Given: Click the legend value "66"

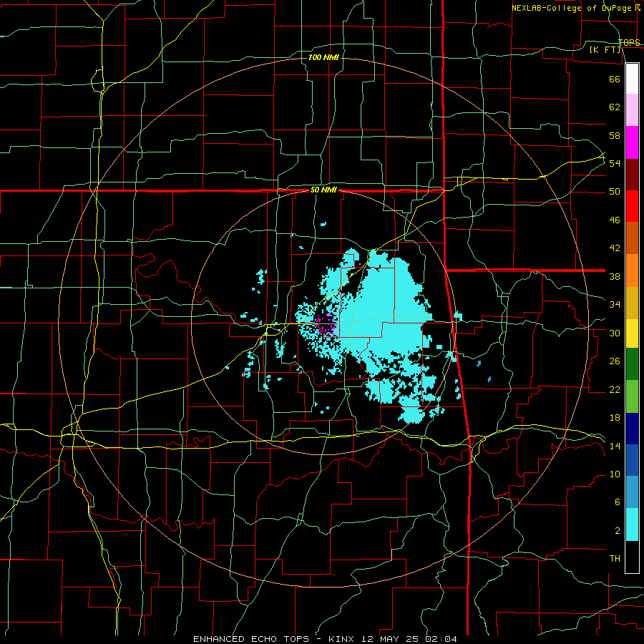Looking at the screenshot, I should click(615, 79).
